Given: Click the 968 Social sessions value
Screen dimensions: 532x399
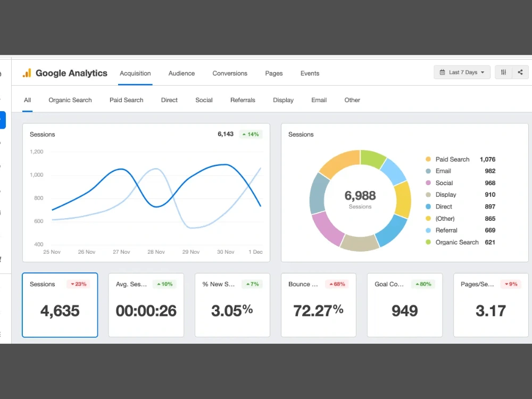Looking at the screenshot, I should pos(490,183).
